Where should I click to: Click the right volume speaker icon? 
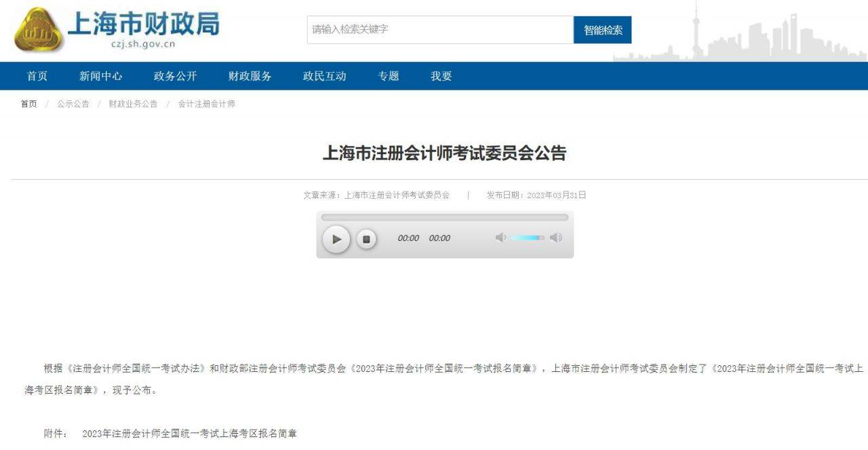point(556,238)
